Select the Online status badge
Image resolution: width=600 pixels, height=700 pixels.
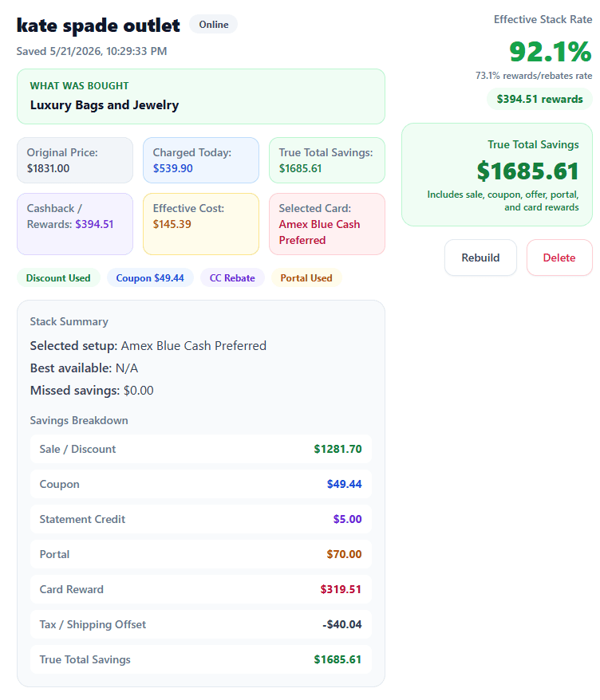(214, 25)
